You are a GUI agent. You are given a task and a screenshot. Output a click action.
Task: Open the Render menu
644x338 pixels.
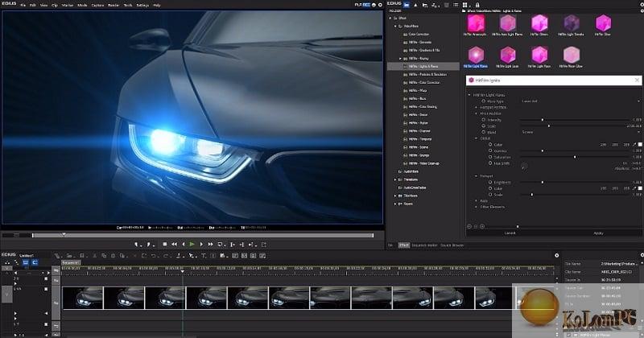[114, 6]
